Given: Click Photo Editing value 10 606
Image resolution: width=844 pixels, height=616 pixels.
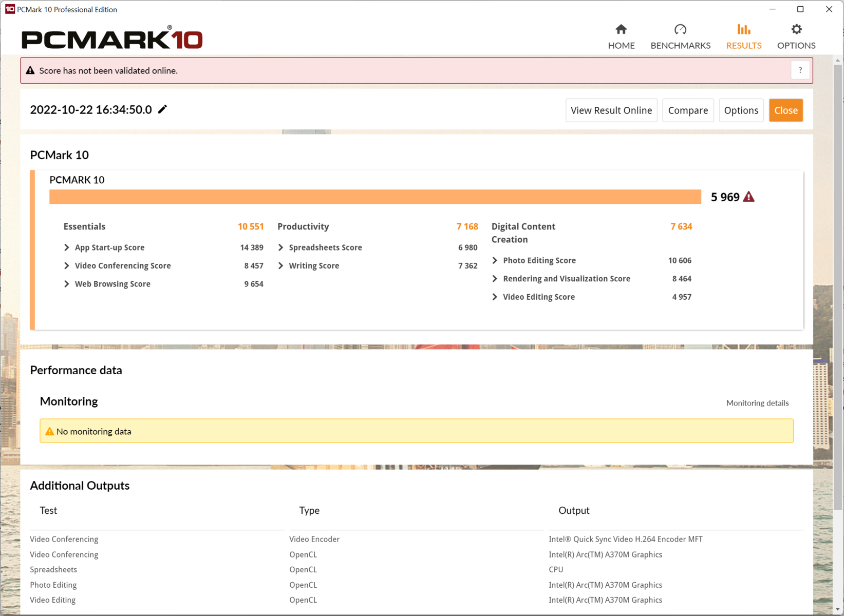Looking at the screenshot, I should [x=680, y=260].
